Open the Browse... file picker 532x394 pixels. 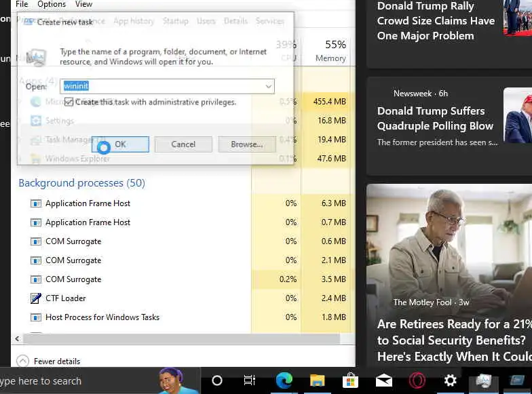[x=247, y=144]
